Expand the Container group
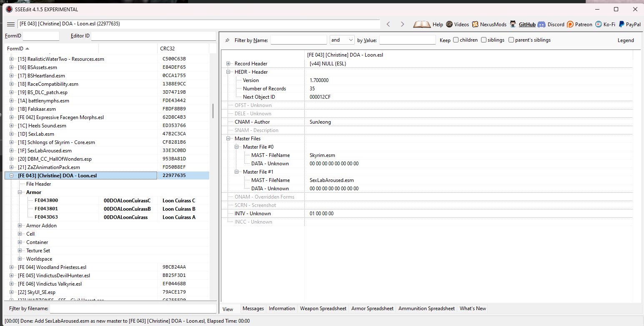Viewport: 644px width, 326px height. (x=20, y=242)
